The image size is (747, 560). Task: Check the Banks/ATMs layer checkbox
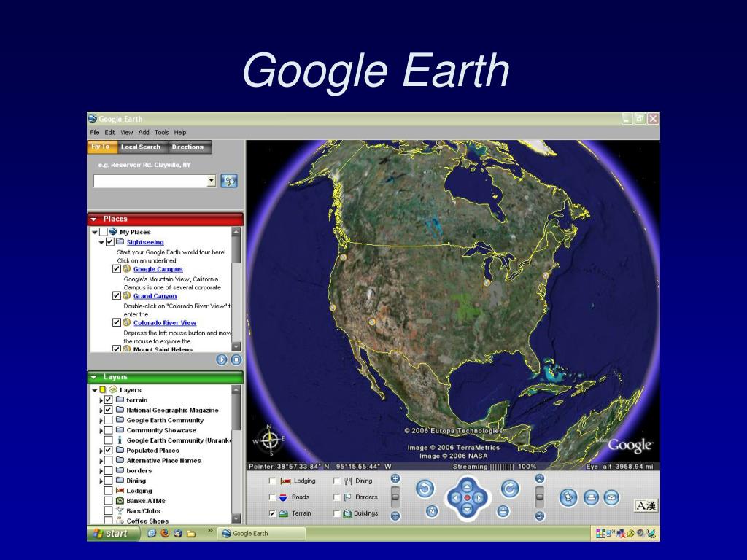108,501
